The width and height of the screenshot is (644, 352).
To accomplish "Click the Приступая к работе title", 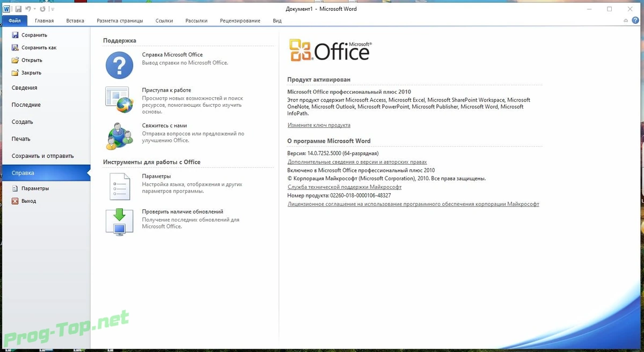I will pos(166,90).
